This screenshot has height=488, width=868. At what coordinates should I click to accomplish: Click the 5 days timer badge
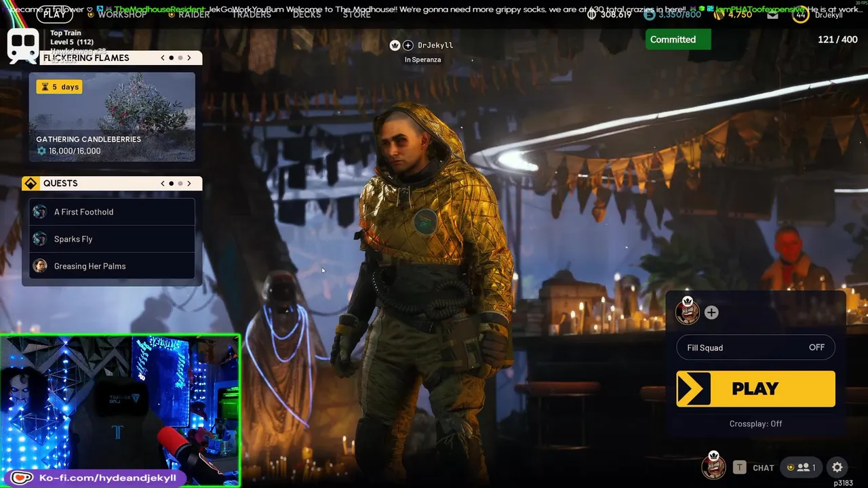(x=60, y=87)
